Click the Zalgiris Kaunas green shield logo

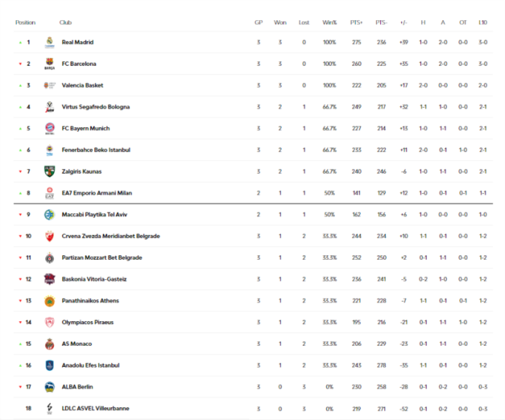click(49, 172)
